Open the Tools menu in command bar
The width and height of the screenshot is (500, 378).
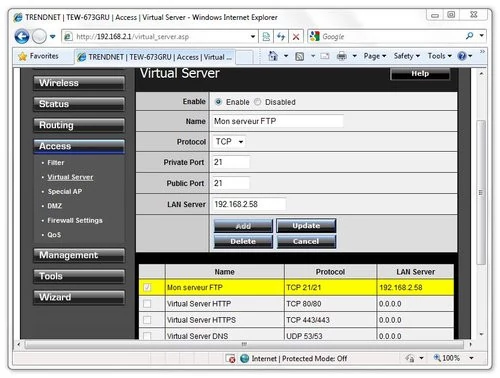439,56
